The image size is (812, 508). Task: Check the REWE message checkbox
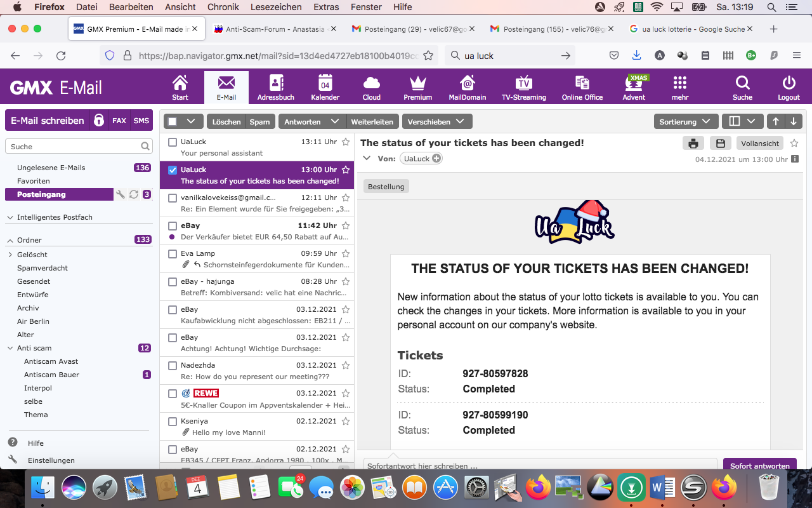point(173,394)
